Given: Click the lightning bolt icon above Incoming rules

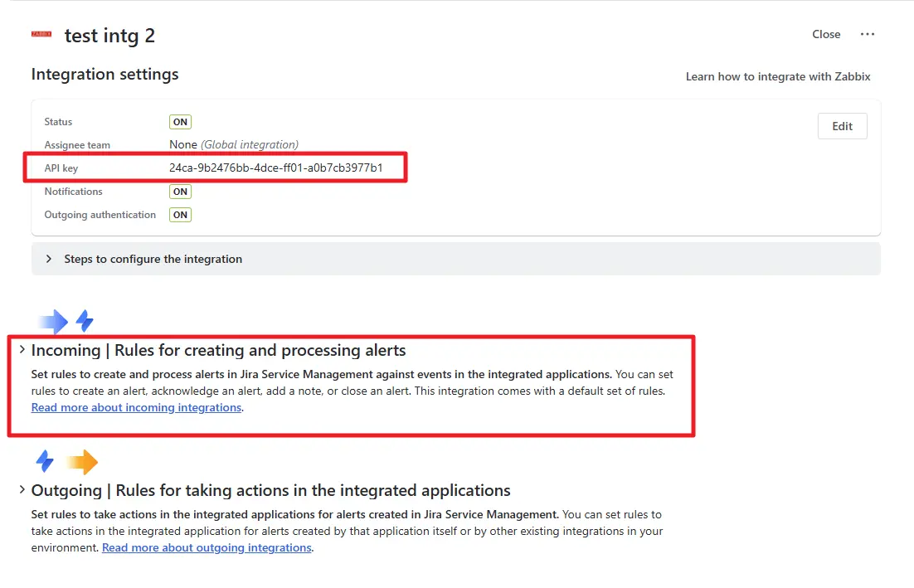Looking at the screenshot, I should point(84,321).
